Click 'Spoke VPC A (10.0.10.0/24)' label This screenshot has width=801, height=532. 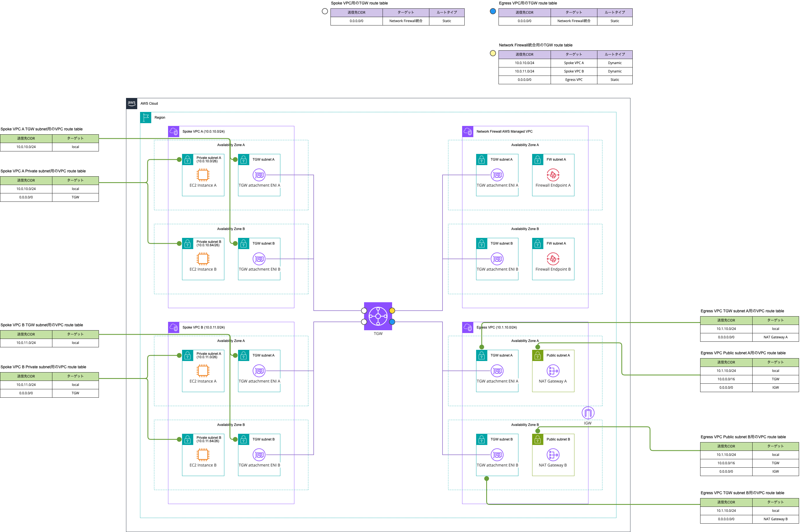pos(203,131)
